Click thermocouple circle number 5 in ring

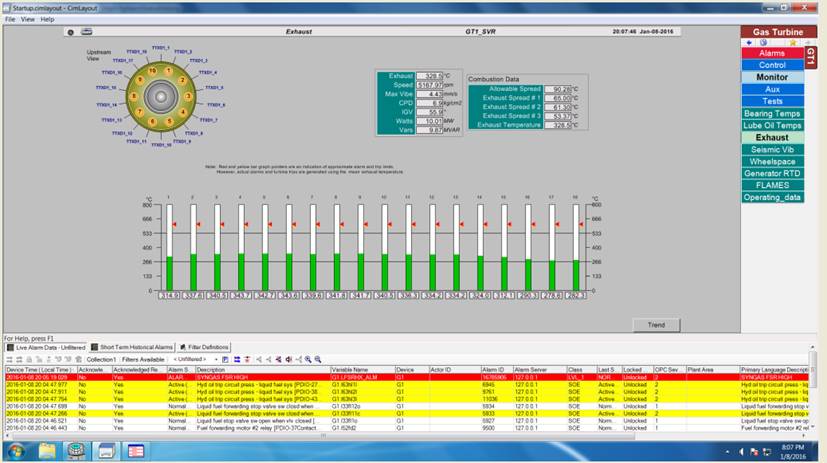tap(169, 121)
